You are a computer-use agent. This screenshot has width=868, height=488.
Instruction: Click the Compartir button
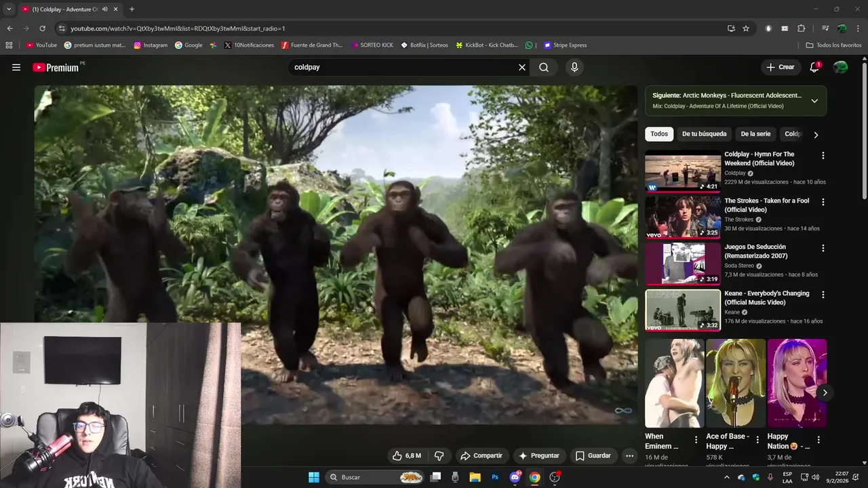click(x=481, y=455)
